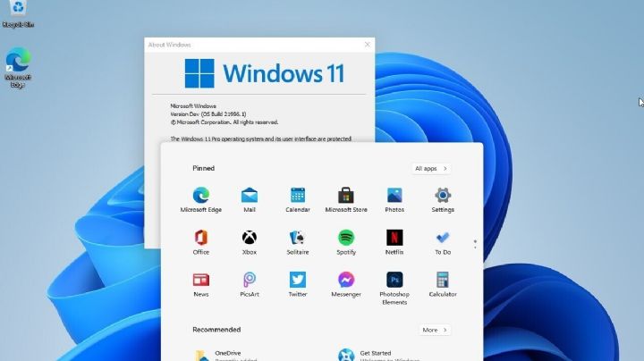Launch the Office app
The height and width of the screenshot is (361, 644).
201,242
